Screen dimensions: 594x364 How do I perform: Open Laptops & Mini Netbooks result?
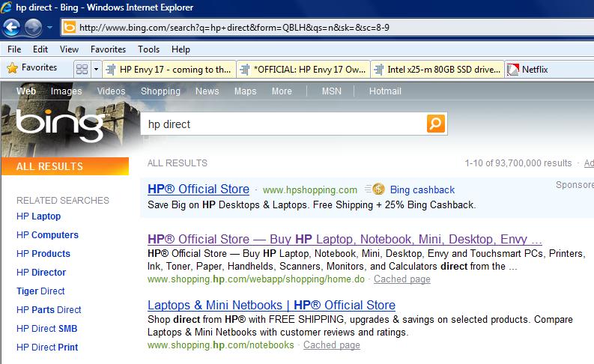point(271,305)
